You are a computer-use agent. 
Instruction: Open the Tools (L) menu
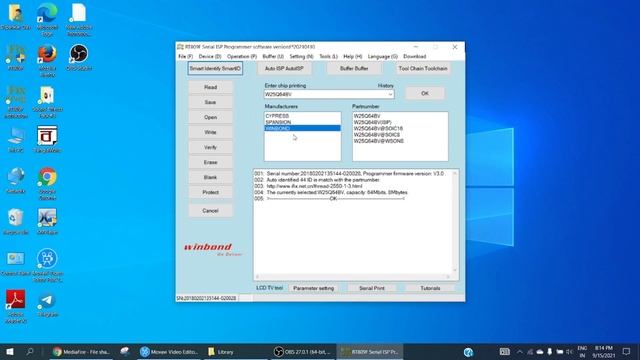pos(328,56)
